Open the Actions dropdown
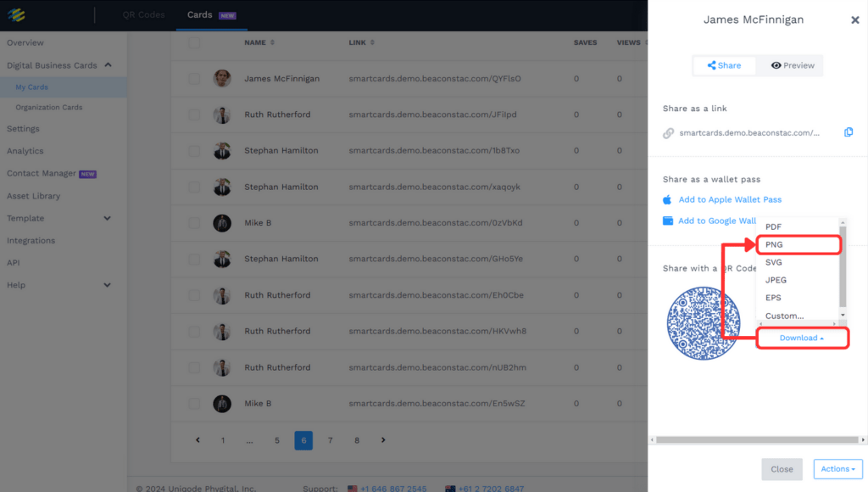 pyautogui.click(x=837, y=468)
